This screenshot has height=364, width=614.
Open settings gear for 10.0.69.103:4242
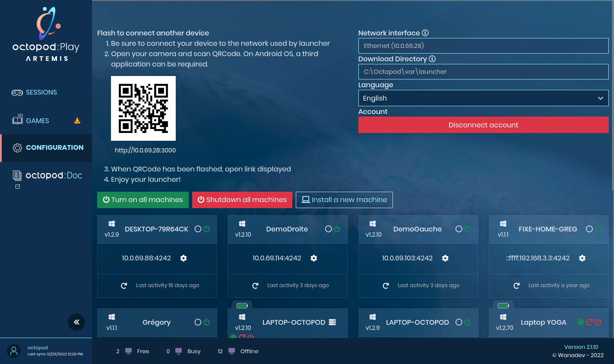445,258
